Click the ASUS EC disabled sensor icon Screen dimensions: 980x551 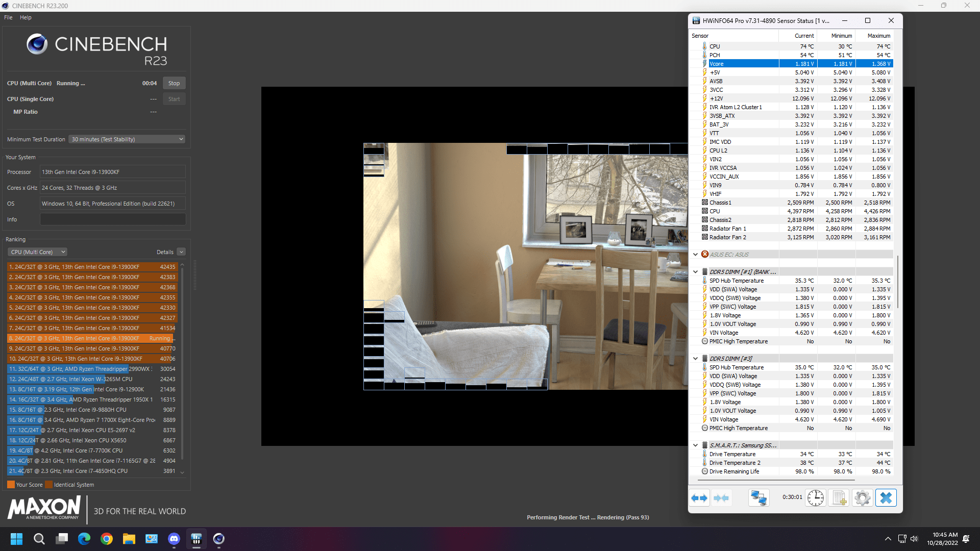[705, 254]
